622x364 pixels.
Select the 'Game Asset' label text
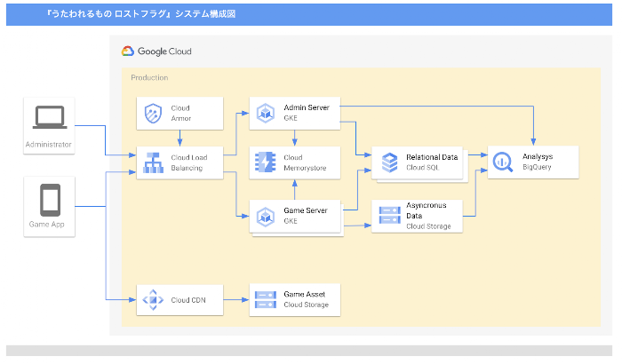(x=304, y=294)
